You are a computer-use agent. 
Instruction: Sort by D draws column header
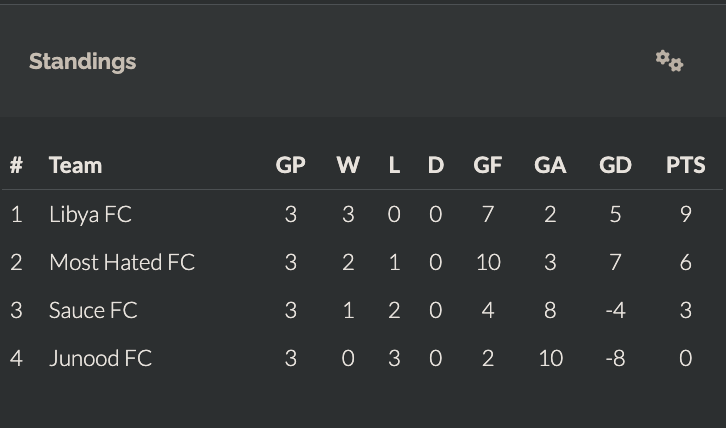pos(436,165)
